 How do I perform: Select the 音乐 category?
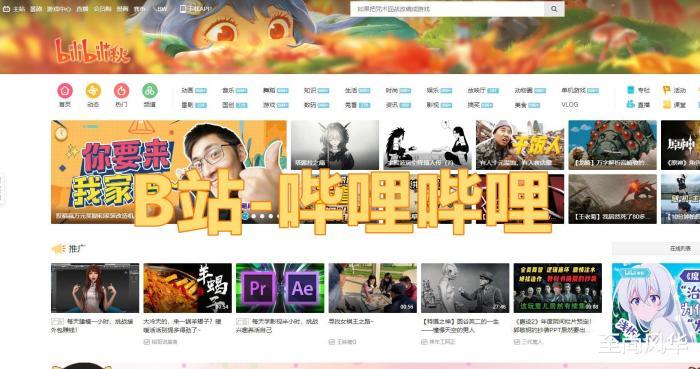228,90
